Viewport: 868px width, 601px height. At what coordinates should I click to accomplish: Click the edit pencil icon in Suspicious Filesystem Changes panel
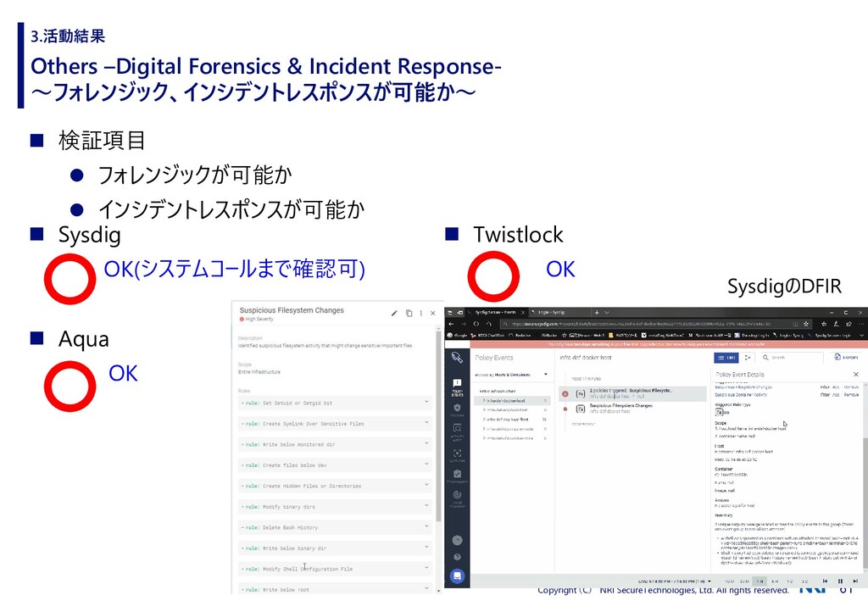(x=394, y=314)
